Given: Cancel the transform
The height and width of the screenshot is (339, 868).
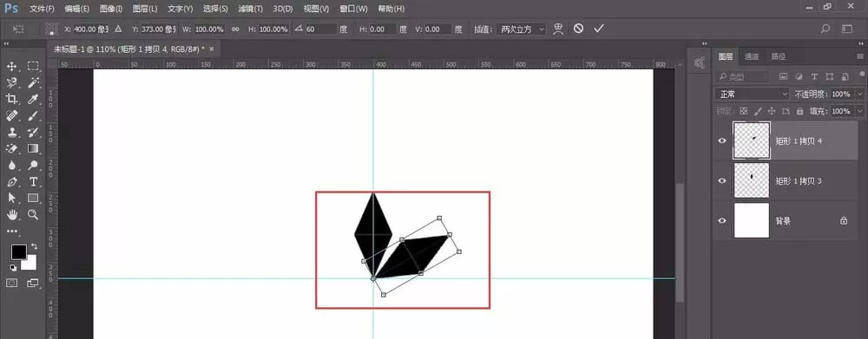Looking at the screenshot, I should [578, 29].
